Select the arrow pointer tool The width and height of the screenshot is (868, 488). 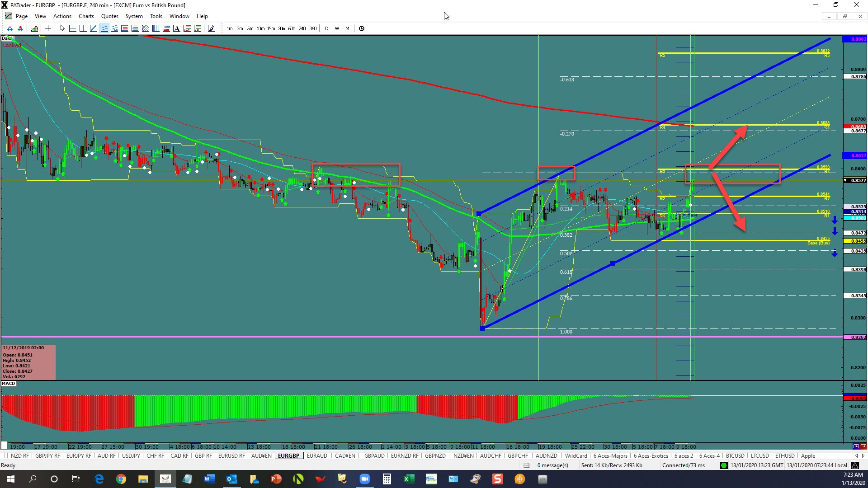tap(62, 28)
